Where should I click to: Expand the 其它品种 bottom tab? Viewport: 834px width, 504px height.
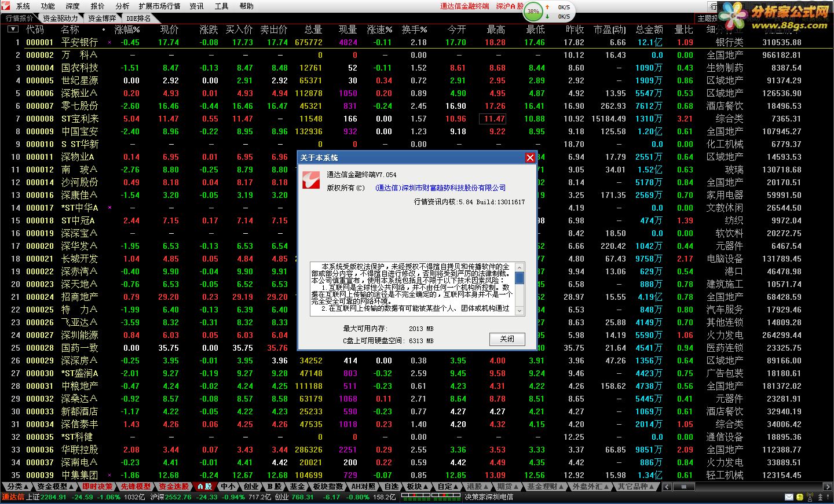pyautogui.click(x=636, y=487)
